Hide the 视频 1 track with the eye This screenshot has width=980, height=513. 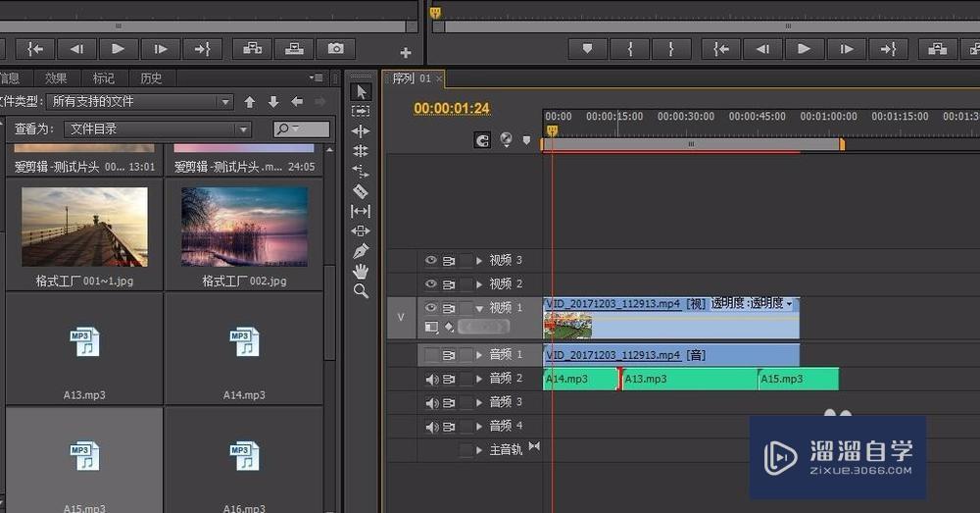[430, 308]
